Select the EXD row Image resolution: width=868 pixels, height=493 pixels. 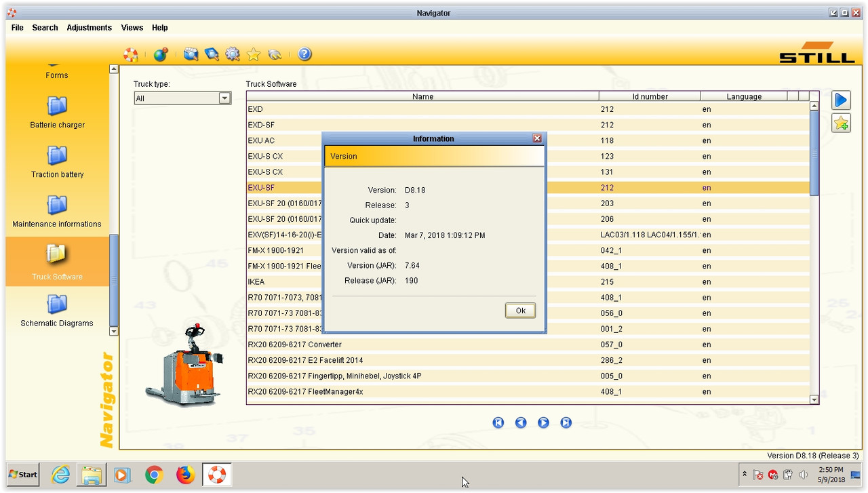[528, 109]
